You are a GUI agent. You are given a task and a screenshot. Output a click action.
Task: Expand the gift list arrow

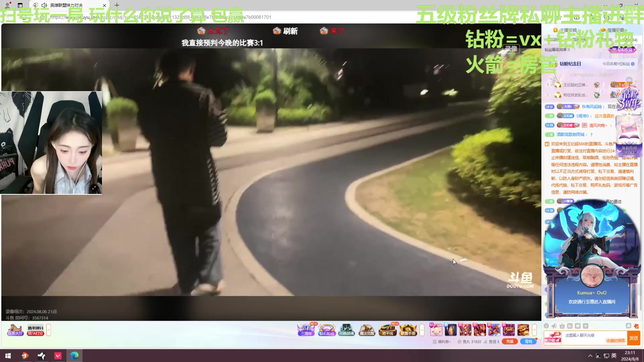(x=534, y=330)
